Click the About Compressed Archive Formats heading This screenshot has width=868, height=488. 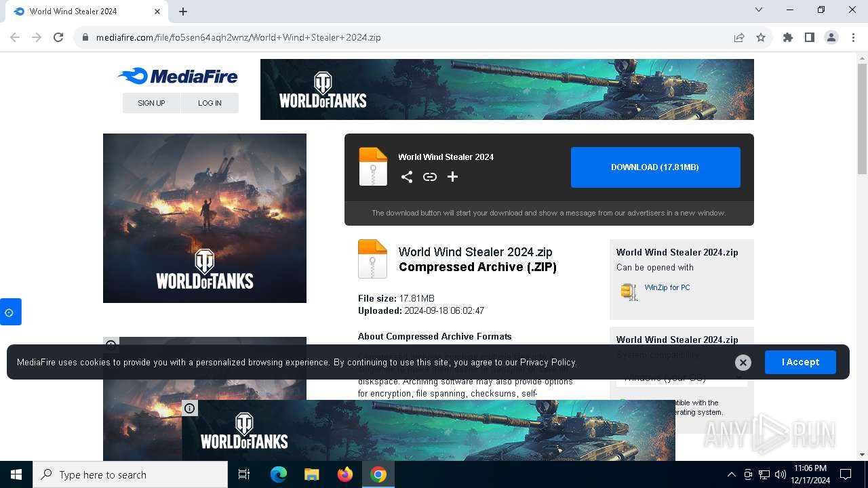[x=435, y=336]
